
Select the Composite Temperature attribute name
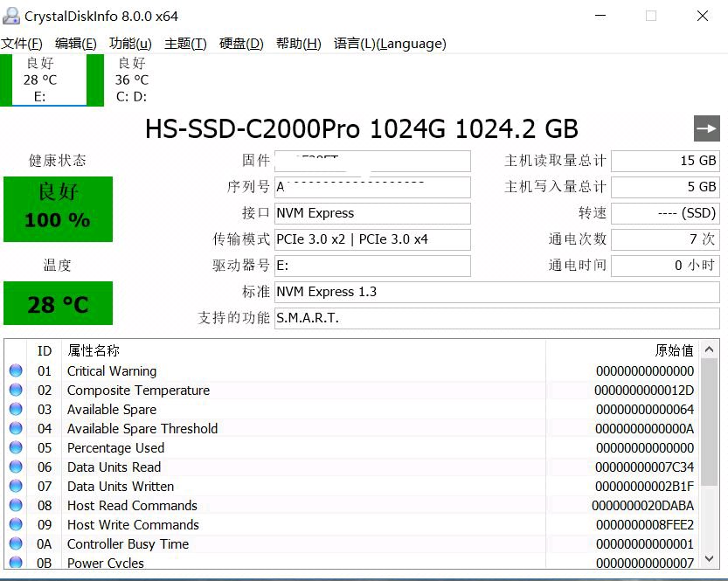click(x=138, y=391)
